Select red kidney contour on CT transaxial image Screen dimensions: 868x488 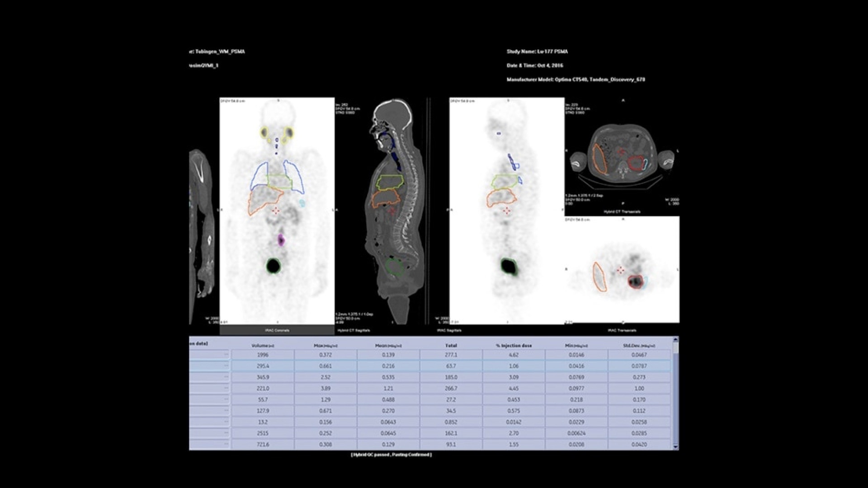(x=636, y=162)
